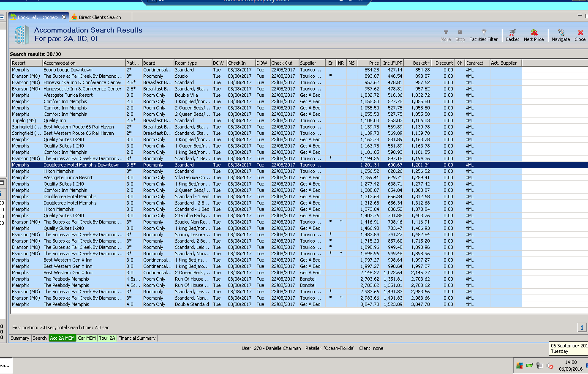Click the 427.14 Incl.Fl.PP value

(x=395, y=70)
